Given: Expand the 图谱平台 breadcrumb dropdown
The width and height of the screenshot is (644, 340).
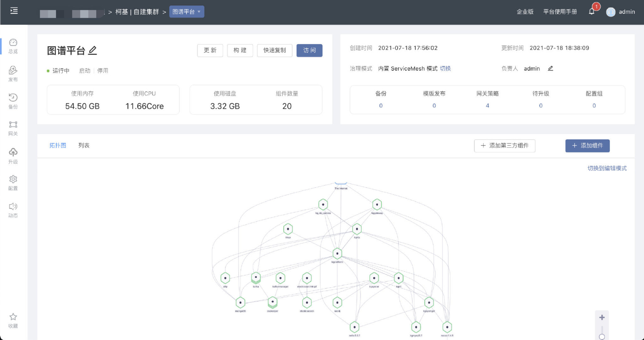Looking at the screenshot, I should (x=186, y=12).
